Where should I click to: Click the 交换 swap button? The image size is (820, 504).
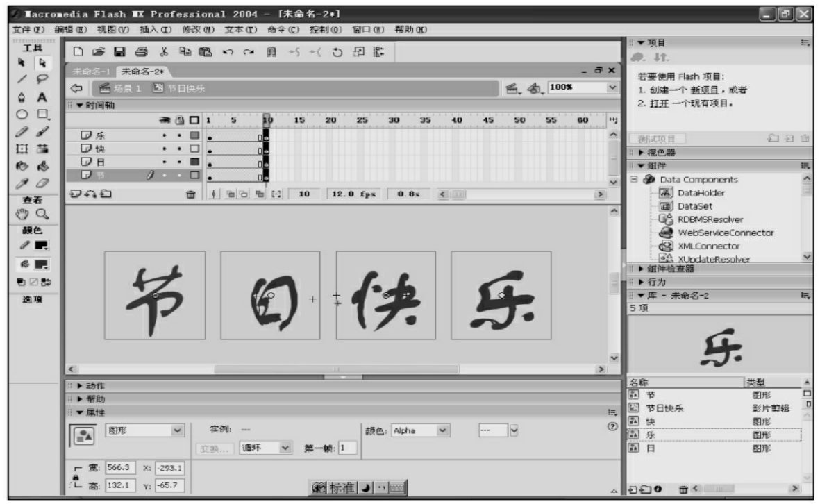[x=214, y=448]
